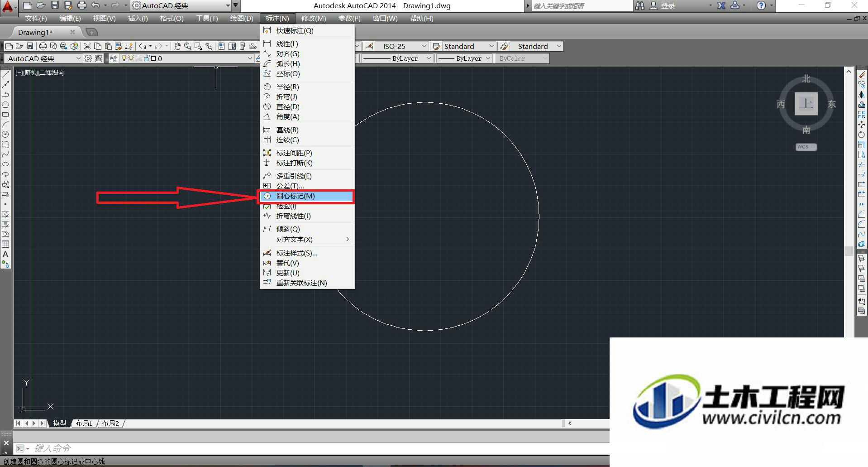The width and height of the screenshot is (868, 467).
Task: Open the 修改(M) Modify menu
Action: (314, 19)
